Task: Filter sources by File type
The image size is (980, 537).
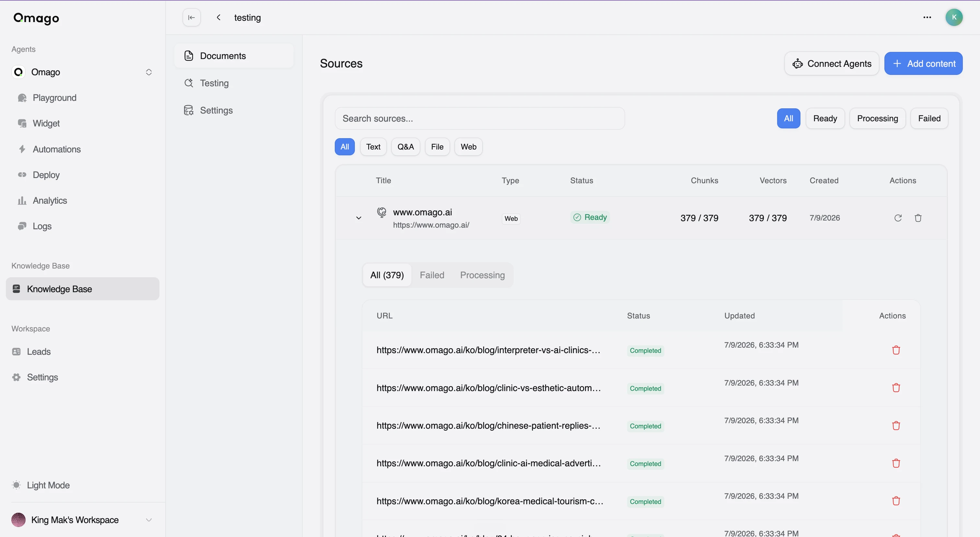Action: (x=437, y=147)
